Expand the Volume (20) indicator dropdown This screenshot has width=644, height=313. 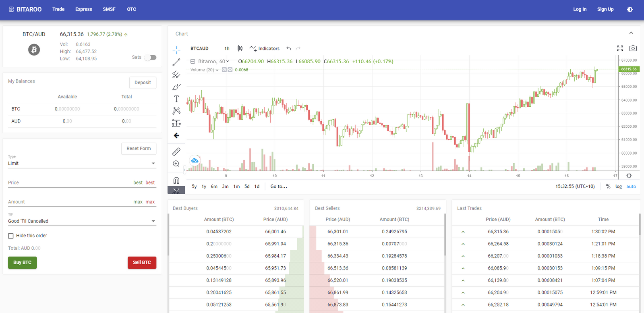tap(217, 70)
